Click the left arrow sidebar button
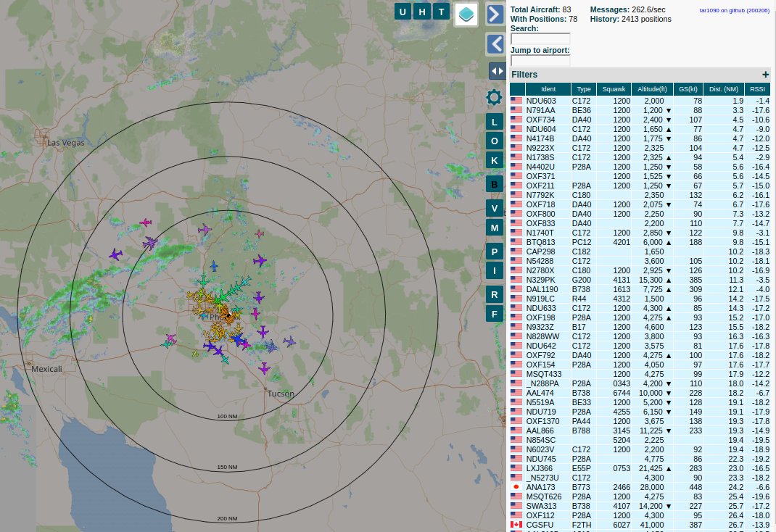 click(495, 44)
